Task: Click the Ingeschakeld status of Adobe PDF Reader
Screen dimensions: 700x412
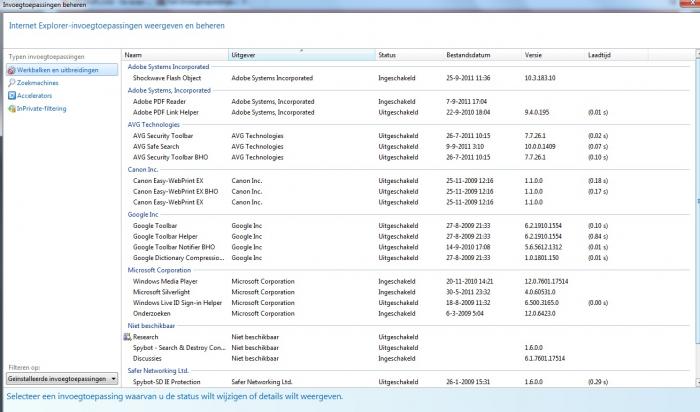Action: click(x=397, y=102)
